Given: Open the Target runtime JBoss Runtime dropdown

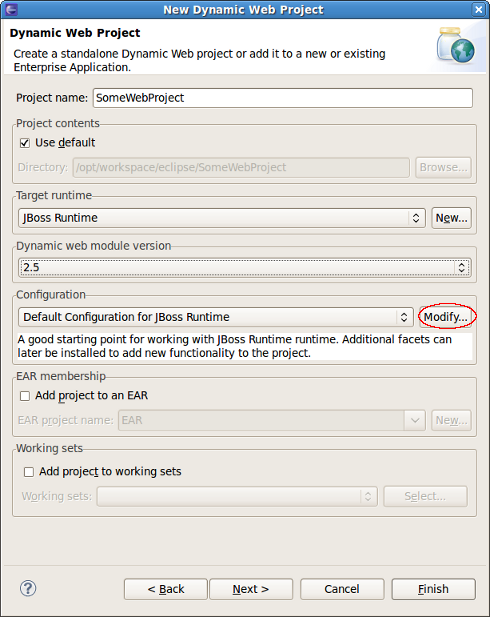Looking at the screenshot, I should (x=222, y=218).
